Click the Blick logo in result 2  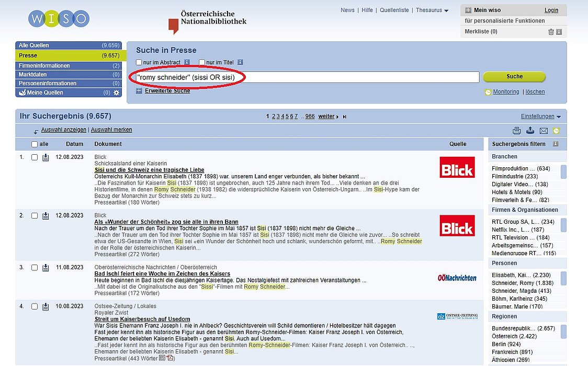[457, 225]
